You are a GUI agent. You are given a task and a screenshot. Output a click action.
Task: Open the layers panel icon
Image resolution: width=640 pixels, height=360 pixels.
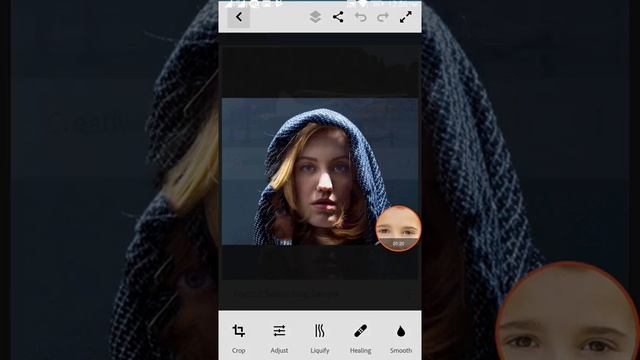click(x=315, y=17)
